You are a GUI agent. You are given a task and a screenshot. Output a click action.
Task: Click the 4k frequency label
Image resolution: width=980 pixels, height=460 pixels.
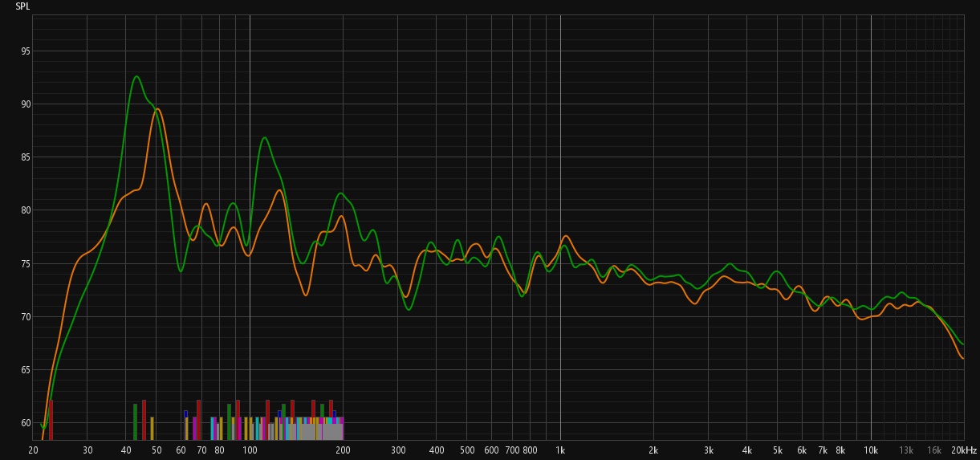point(747,450)
